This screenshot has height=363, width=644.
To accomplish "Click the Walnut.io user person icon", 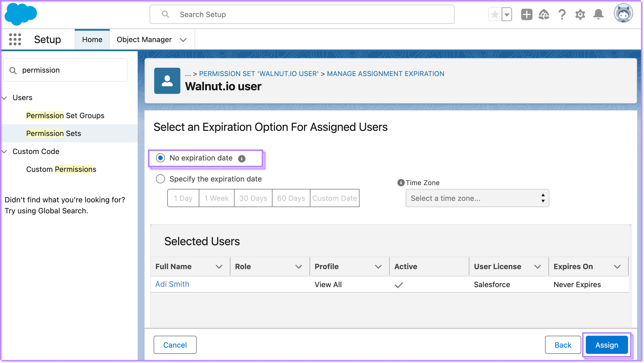I will [167, 81].
